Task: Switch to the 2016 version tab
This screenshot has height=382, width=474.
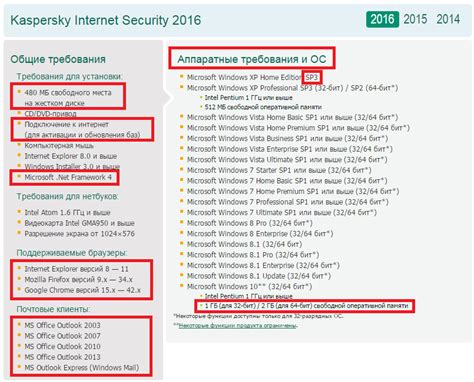Action: [382, 19]
